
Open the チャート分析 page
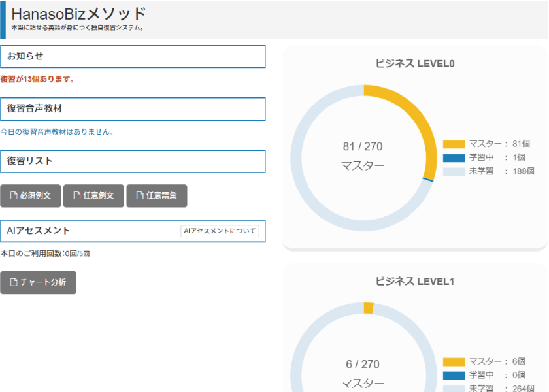tap(38, 282)
